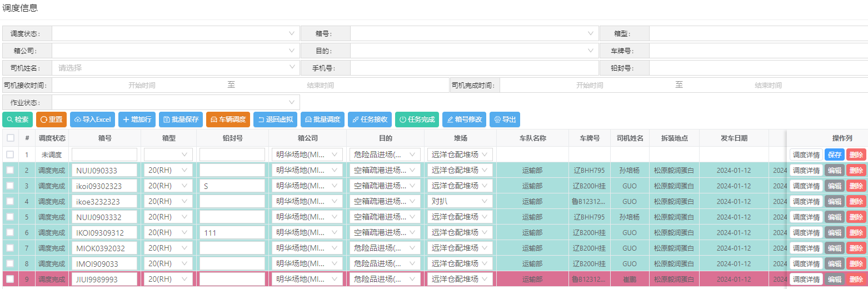Click the 发车日期 column header
Image resolution: width=868 pixels, height=289 pixels.
pyautogui.click(x=734, y=138)
